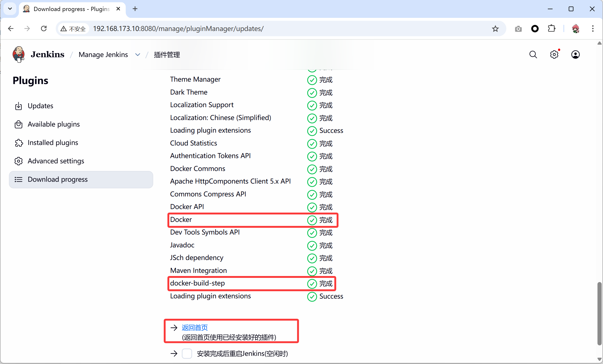Open Manage Jenkins gear icon in header
This screenshot has height=364, width=603.
click(554, 55)
